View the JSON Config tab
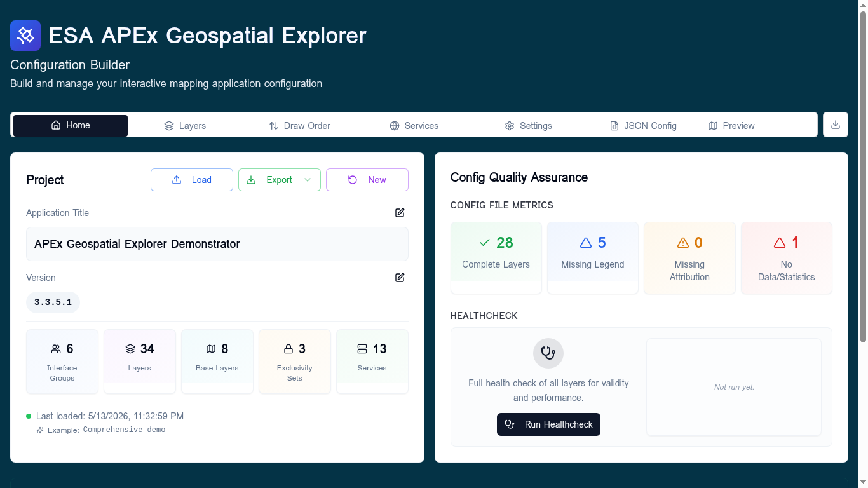Viewport: 868px width, 488px height. 642,126
